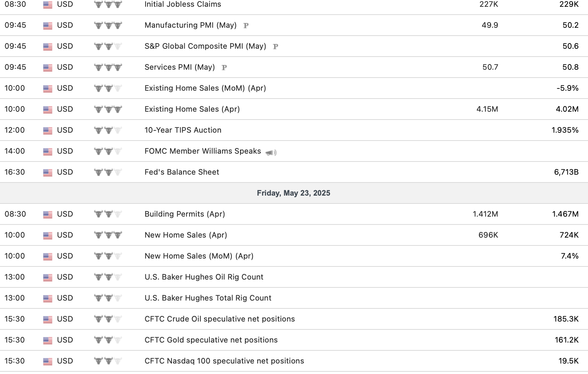Click the Friday, May 23, 2025 date header
This screenshot has width=588, height=374.
click(x=294, y=193)
